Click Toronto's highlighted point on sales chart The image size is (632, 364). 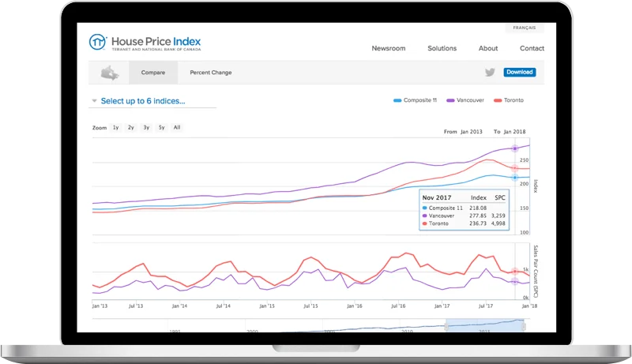click(x=515, y=272)
